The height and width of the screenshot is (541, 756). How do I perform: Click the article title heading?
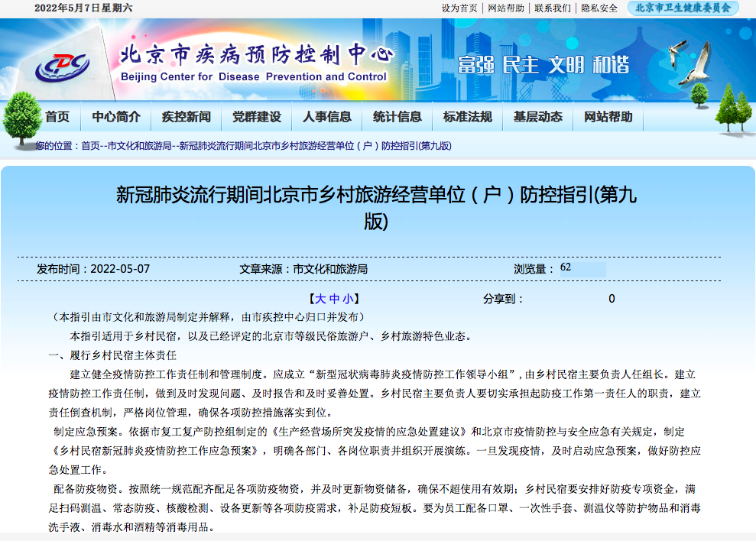376,208
